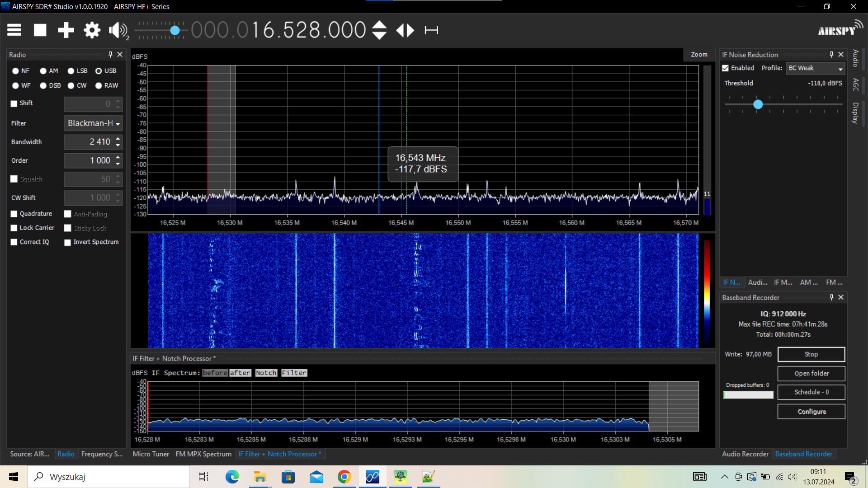Toggle IF spectrum 'after' view
Viewport: 868px width, 488px height.
point(240,373)
